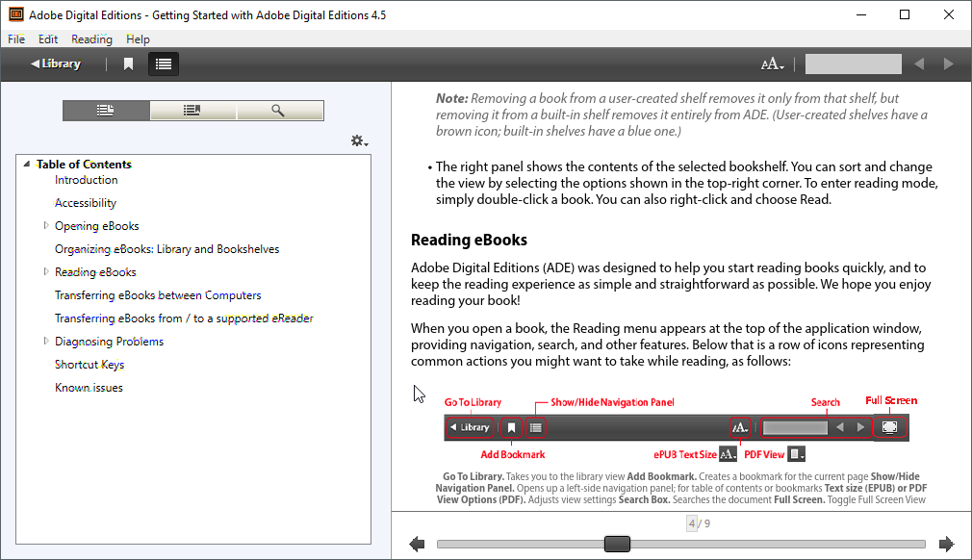Open the navigation panel gear options menu

coord(360,141)
